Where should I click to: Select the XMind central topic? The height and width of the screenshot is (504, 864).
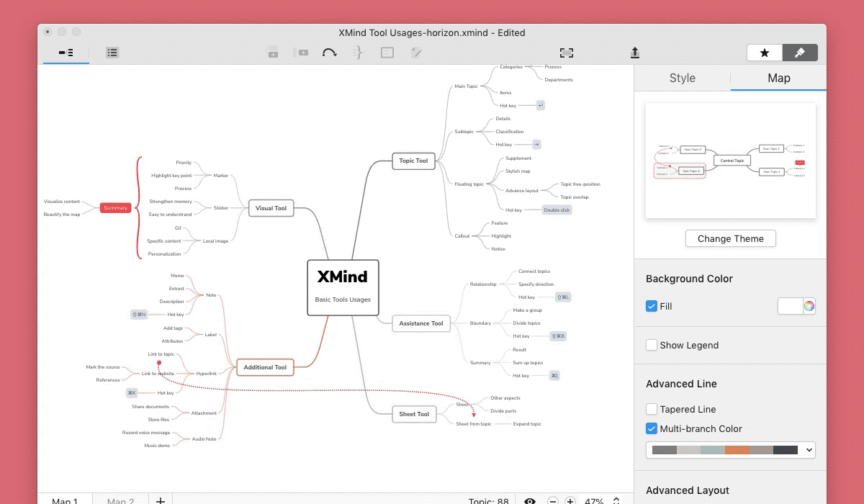343,287
